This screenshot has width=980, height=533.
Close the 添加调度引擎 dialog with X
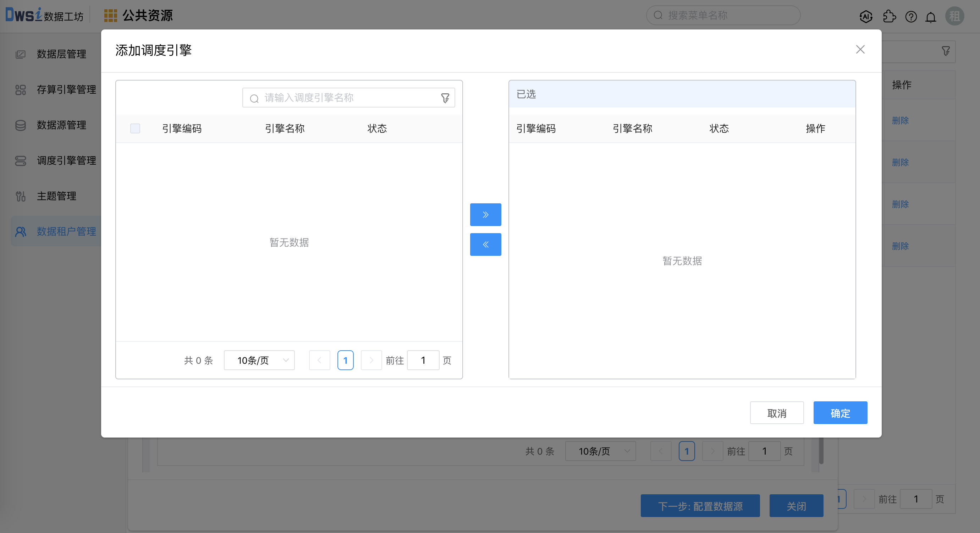tap(860, 49)
